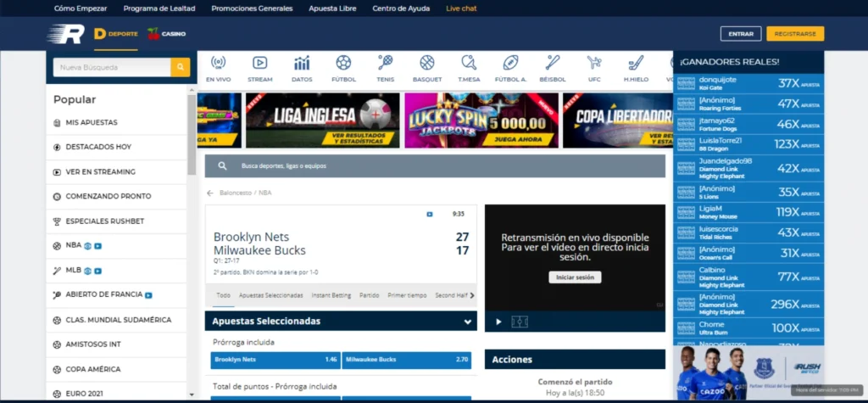
Task: Switch to the Instant Betting tab
Action: click(x=331, y=295)
